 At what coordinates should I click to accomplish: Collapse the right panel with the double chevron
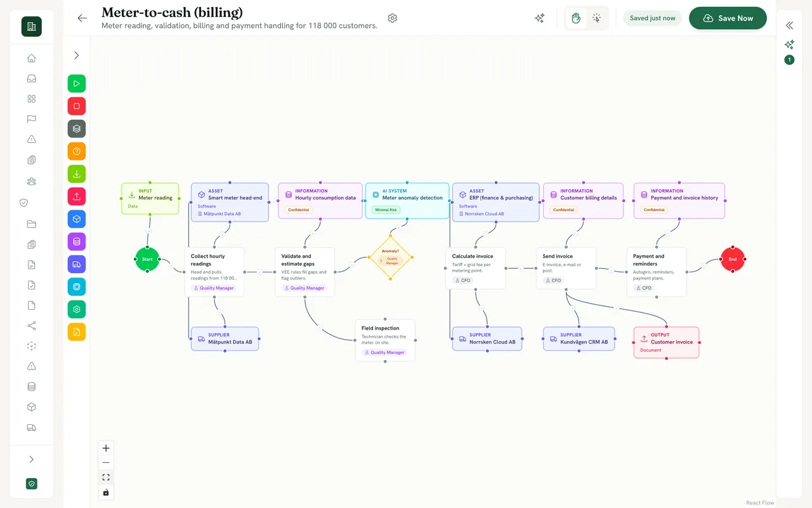[x=789, y=25]
